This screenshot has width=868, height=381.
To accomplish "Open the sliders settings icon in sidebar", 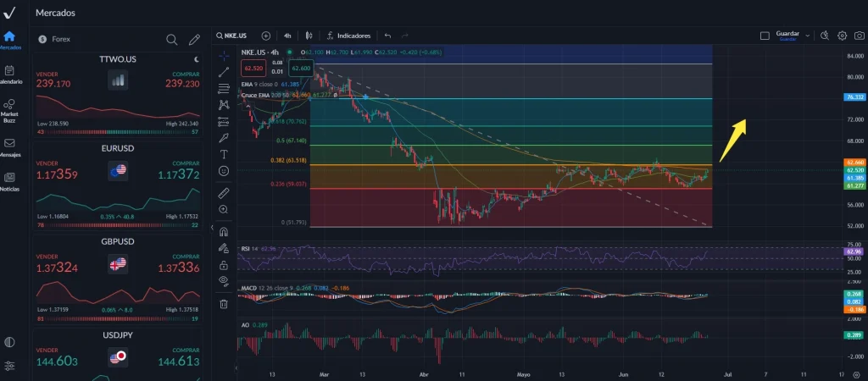I will tap(8, 366).
